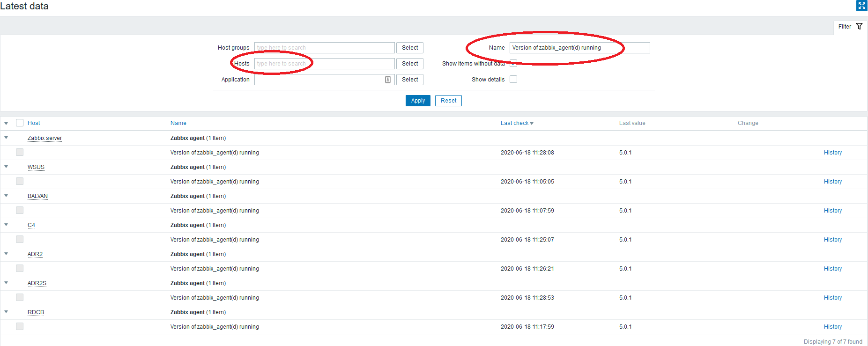Click the Apply filter button
Image resolution: width=868 pixels, height=346 pixels.
(418, 101)
